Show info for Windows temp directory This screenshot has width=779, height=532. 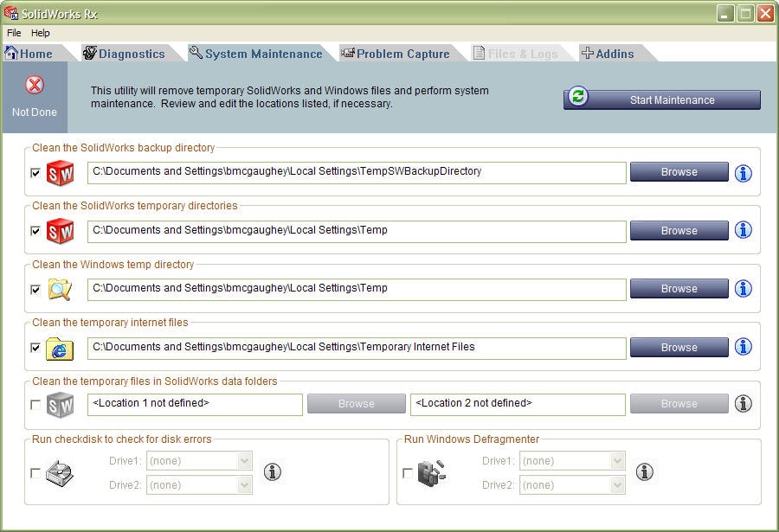pos(744,289)
